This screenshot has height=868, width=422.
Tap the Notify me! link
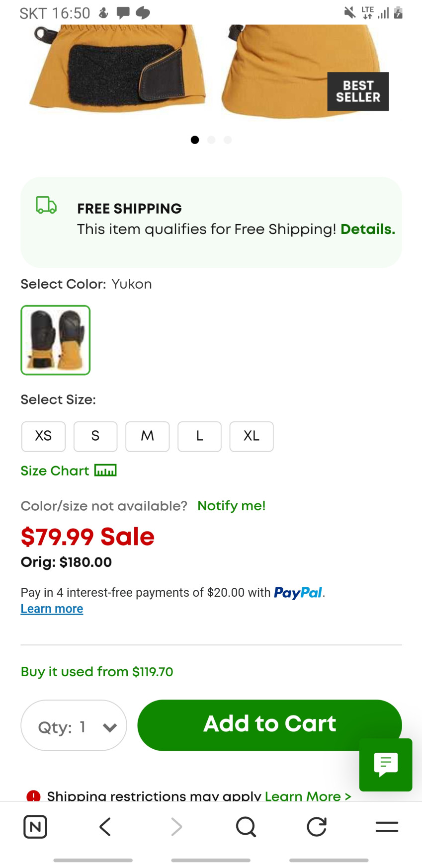click(x=231, y=506)
